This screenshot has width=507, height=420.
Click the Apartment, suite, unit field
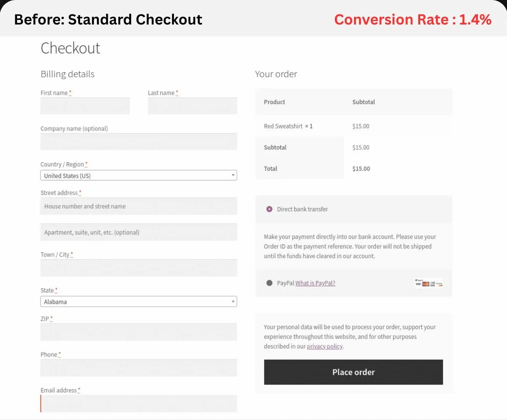tap(139, 232)
